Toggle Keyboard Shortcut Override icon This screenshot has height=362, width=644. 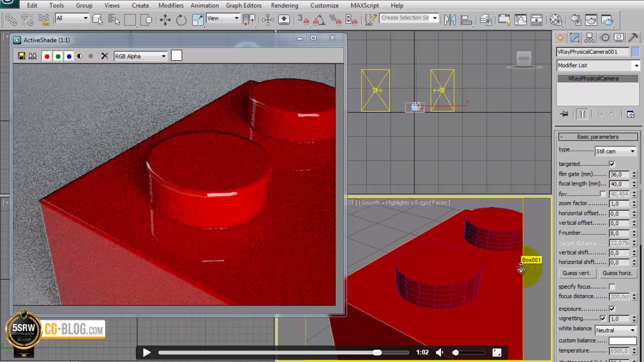point(284,19)
